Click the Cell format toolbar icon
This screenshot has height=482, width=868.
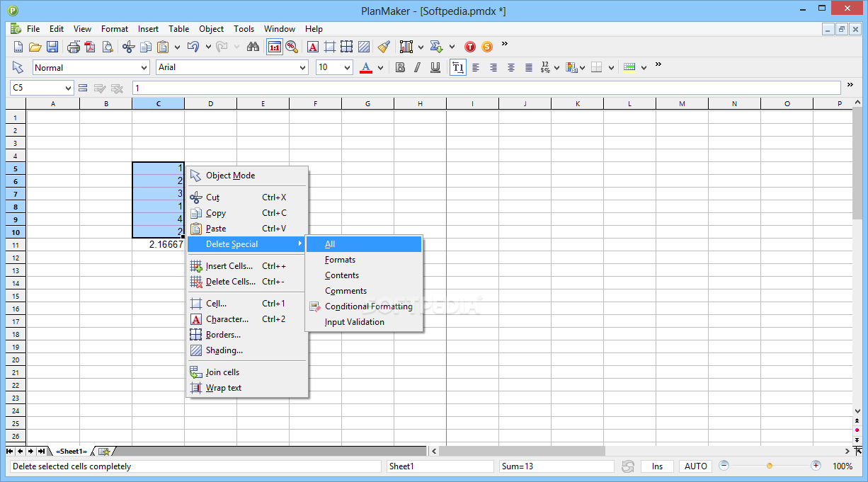329,47
